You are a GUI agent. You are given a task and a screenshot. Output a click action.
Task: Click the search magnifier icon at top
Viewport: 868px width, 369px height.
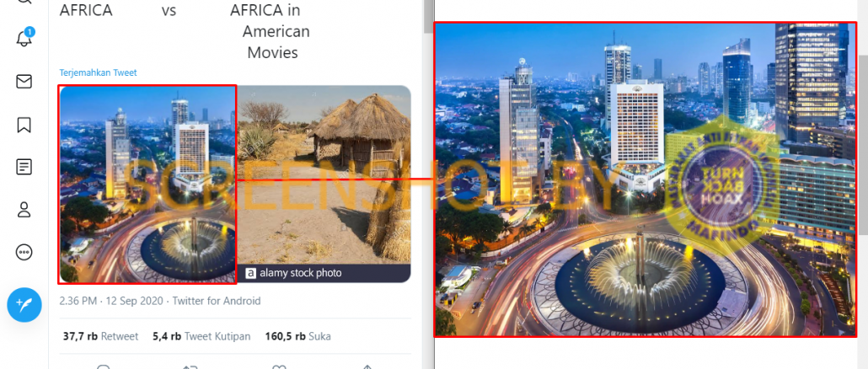(x=24, y=2)
